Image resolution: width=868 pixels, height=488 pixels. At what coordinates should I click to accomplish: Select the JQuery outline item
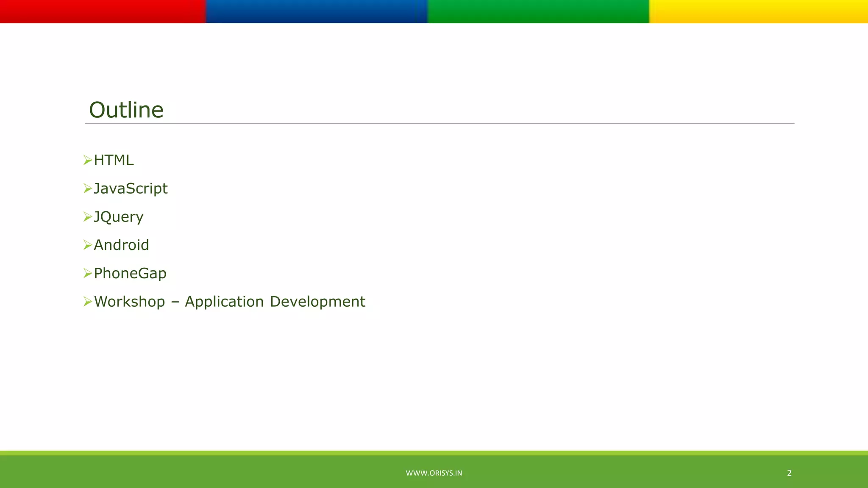tap(119, 217)
